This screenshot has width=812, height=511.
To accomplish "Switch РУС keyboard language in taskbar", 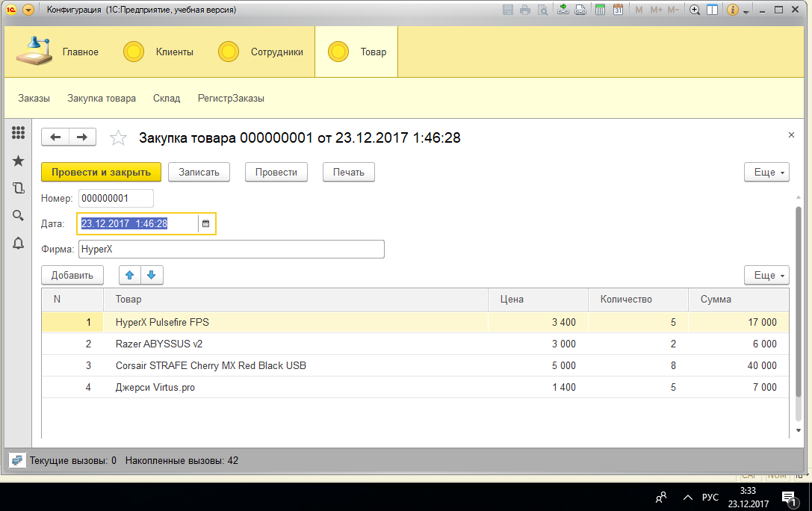I will click(710, 498).
